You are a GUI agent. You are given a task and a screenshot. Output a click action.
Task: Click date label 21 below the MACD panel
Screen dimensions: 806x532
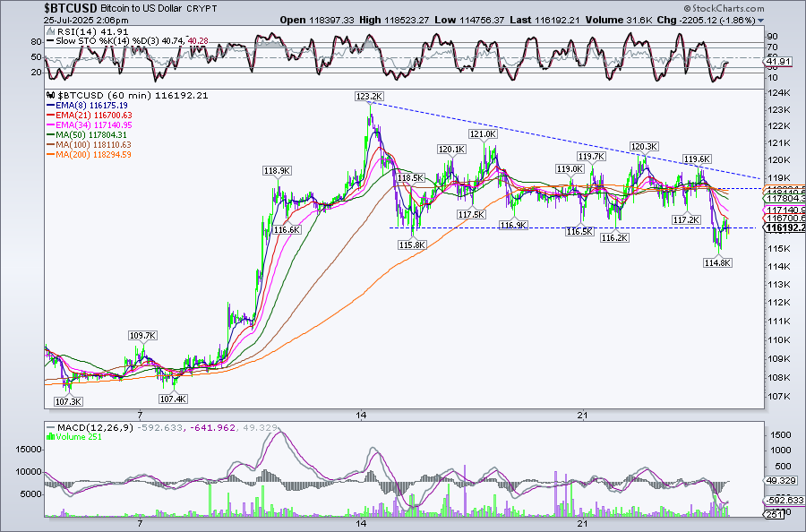click(582, 524)
